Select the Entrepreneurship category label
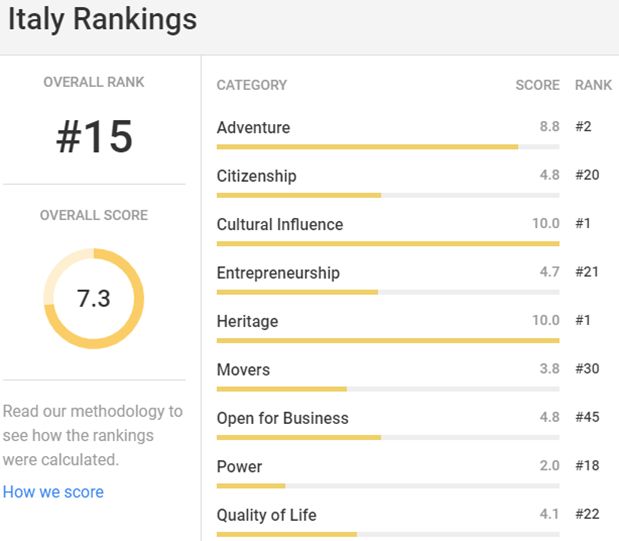Image resolution: width=619 pixels, height=541 pixels. click(278, 273)
